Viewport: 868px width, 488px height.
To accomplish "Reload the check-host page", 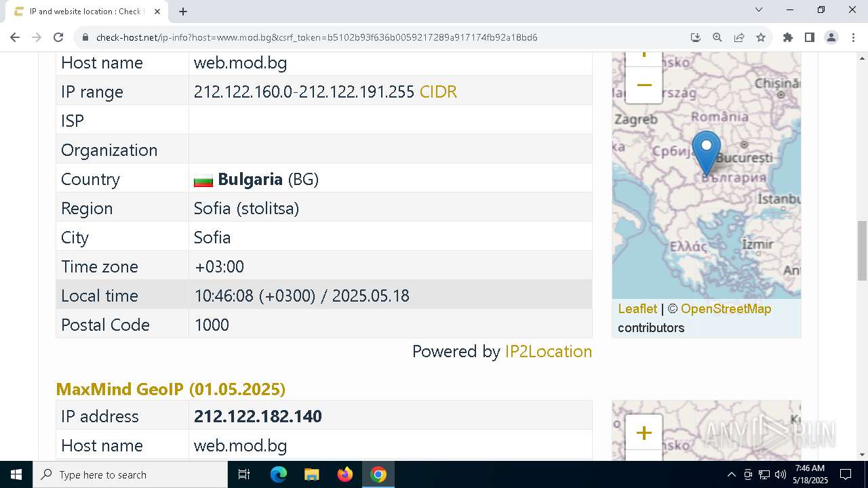I will (x=58, y=37).
